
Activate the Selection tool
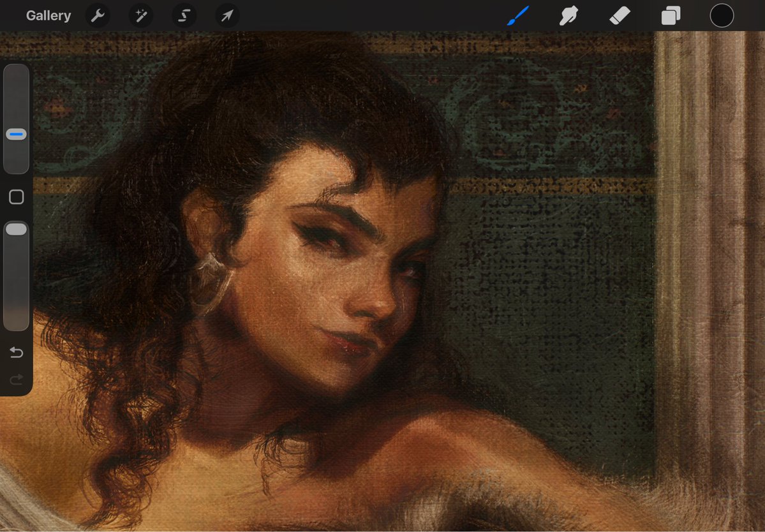point(184,15)
